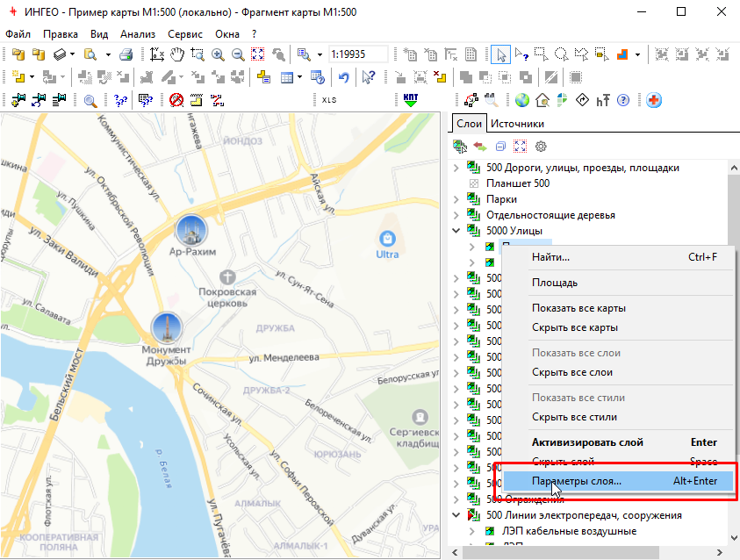Click the blue circled question mark icon
The width and height of the screenshot is (740, 560).
coord(623,100)
